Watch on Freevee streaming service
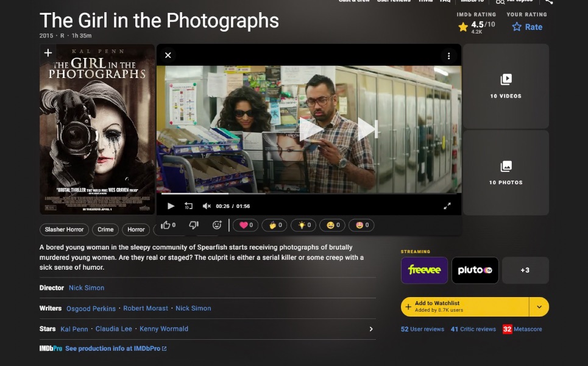588x366 pixels. pos(424,270)
